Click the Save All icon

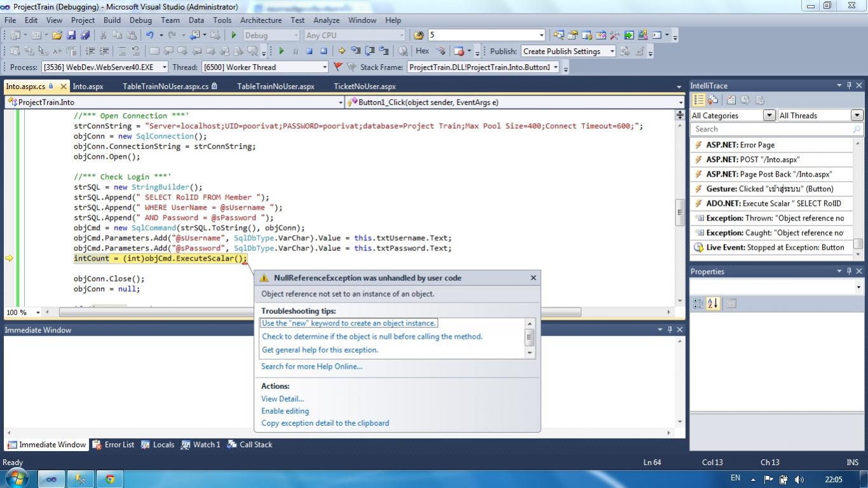pos(85,36)
